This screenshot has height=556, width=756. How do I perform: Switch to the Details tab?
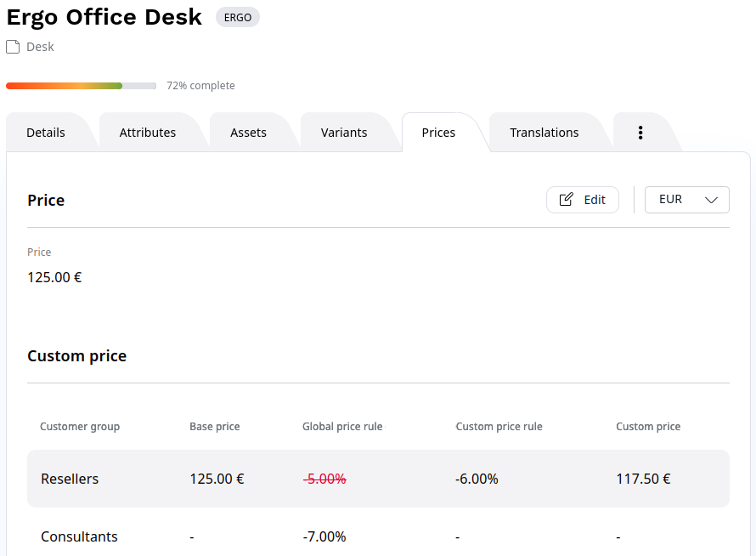click(46, 133)
